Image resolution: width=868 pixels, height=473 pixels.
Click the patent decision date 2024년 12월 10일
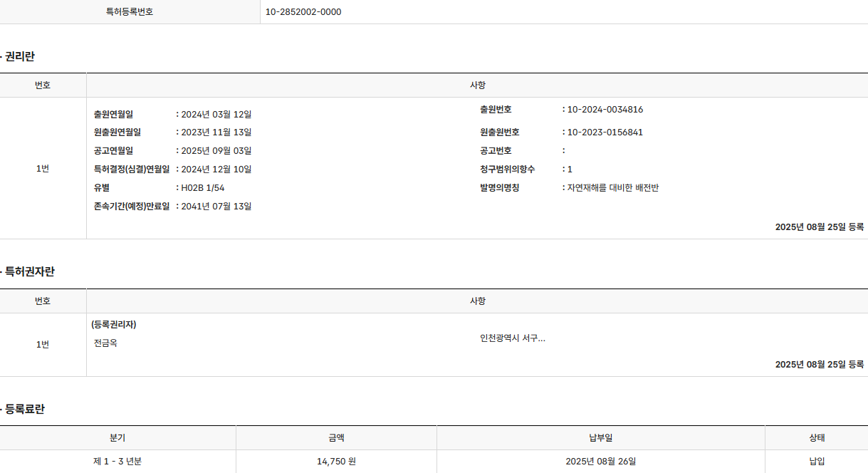pos(216,170)
